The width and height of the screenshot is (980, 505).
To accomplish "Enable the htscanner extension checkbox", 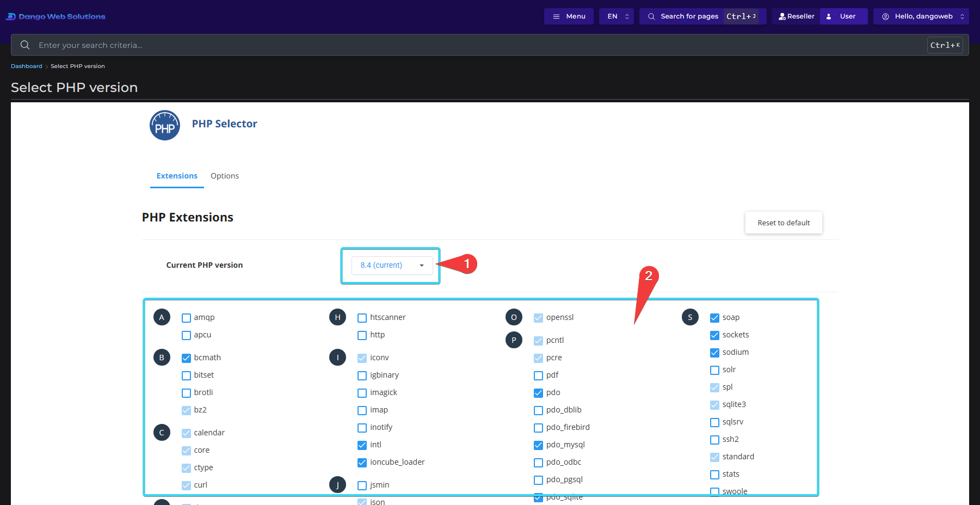I will [x=362, y=318].
